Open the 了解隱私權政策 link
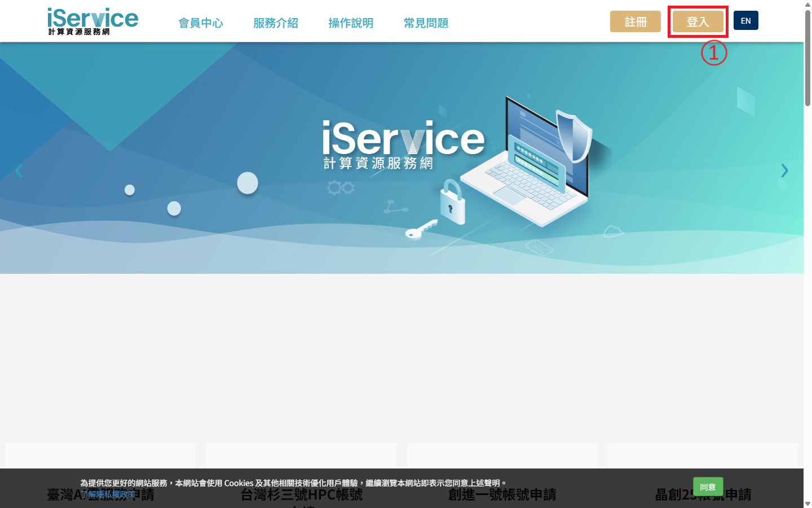Viewport: 812px width, 508px height. pyautogui.click(x=108, y=494)
